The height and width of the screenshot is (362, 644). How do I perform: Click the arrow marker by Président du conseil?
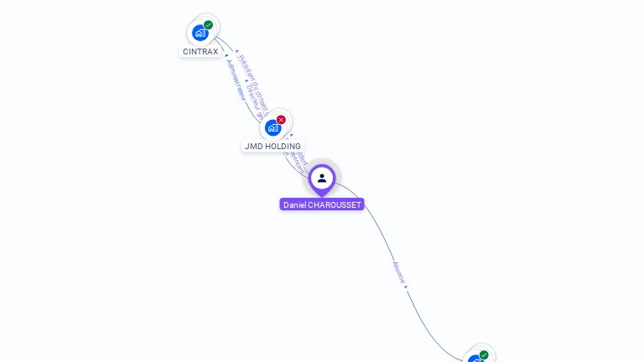point(237,51)
